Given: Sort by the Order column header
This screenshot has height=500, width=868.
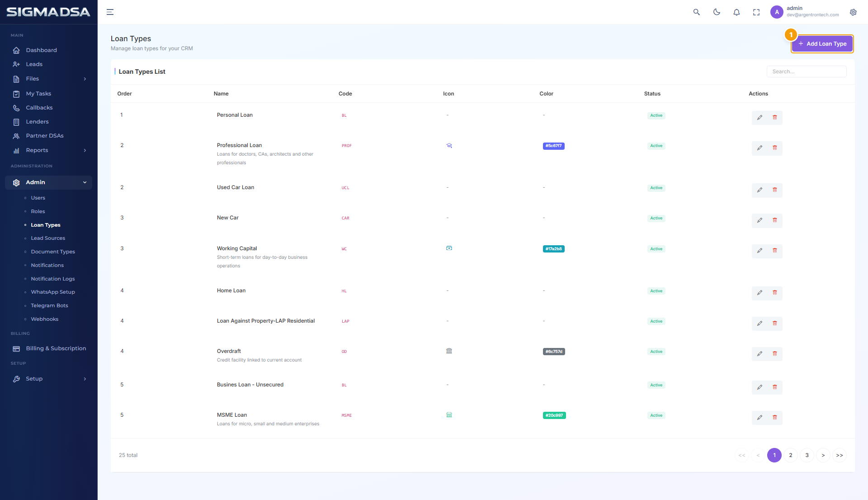Looking at the screenshot, I should pos(124,94).
